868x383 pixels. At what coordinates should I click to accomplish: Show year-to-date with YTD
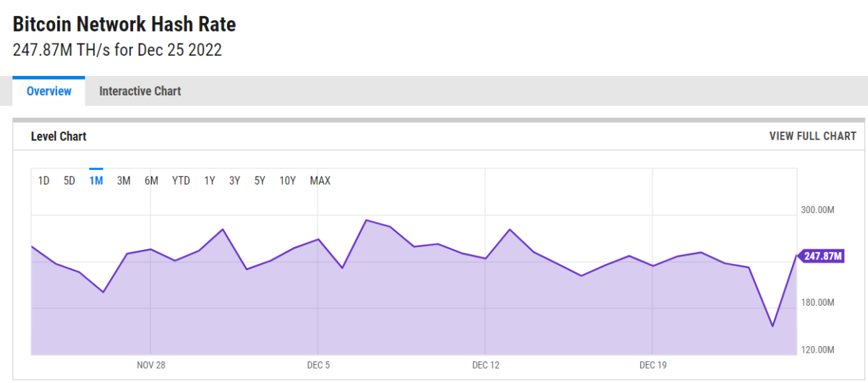181,181
